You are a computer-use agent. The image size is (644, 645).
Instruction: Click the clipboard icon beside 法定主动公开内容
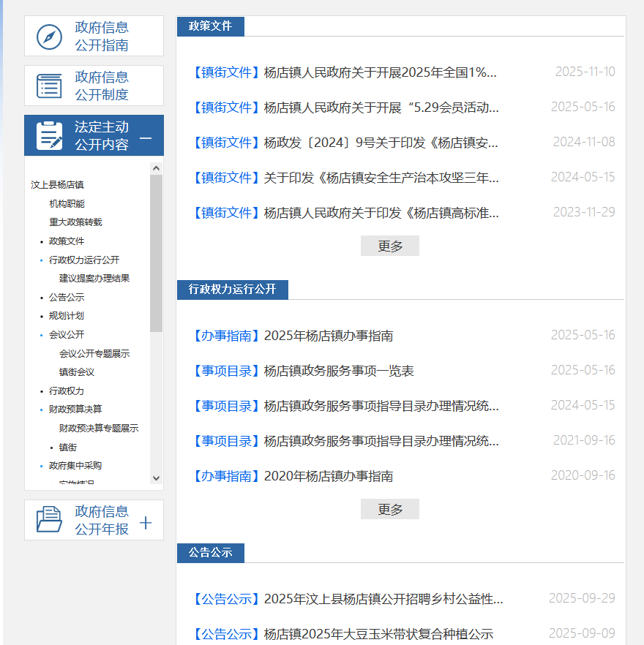click(x=49, y=136)
